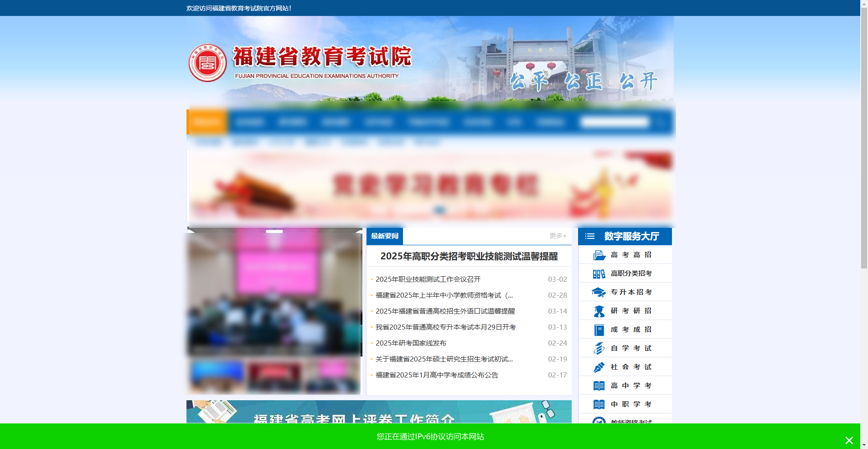The image size is (868, 449).
Task: Open 高中学考 via its open-book icon
Action: pos(599,385)
